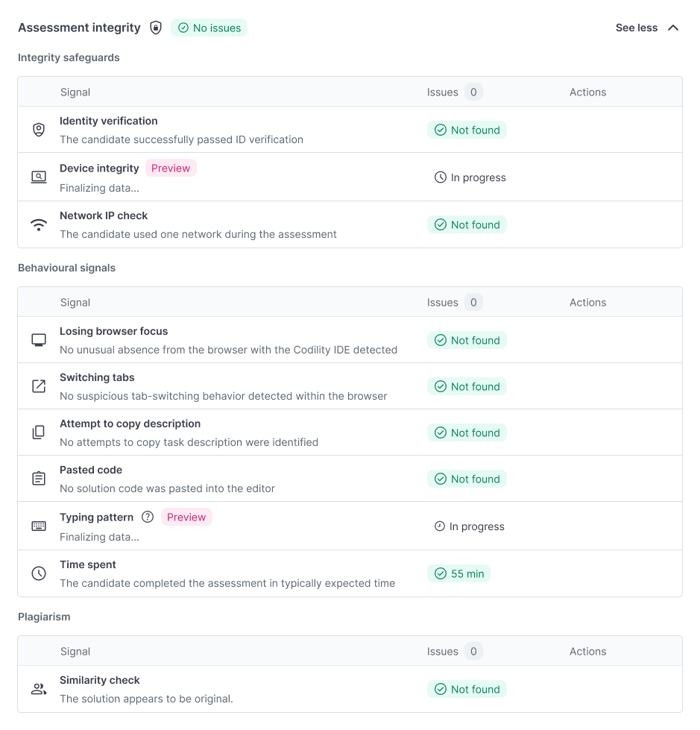
Task: Click the In progress status on Device integrity
Action: click(x=470, y=177)
